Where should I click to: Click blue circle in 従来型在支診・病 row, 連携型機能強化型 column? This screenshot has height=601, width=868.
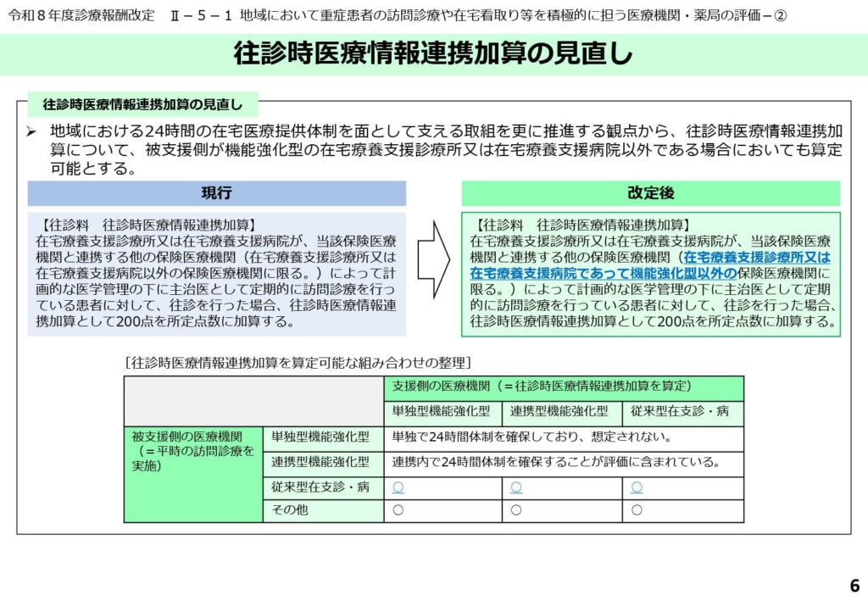(x=515, y=487)
